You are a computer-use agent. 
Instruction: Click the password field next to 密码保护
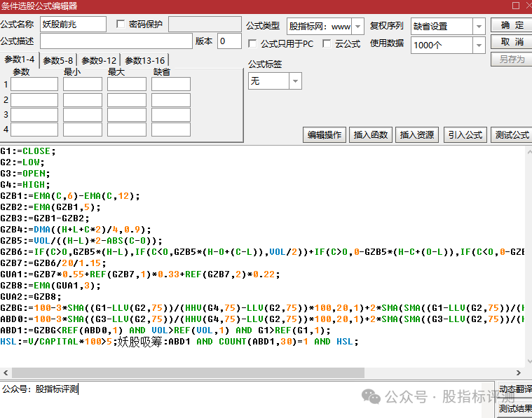click(x=205, y=25)
